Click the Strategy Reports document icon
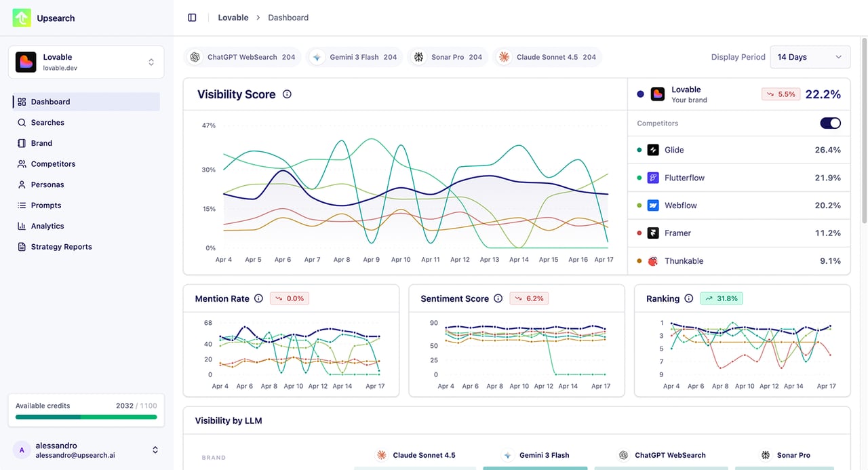Image resolution: width=868 pixels, height=470 pixels. coord(22,247)
